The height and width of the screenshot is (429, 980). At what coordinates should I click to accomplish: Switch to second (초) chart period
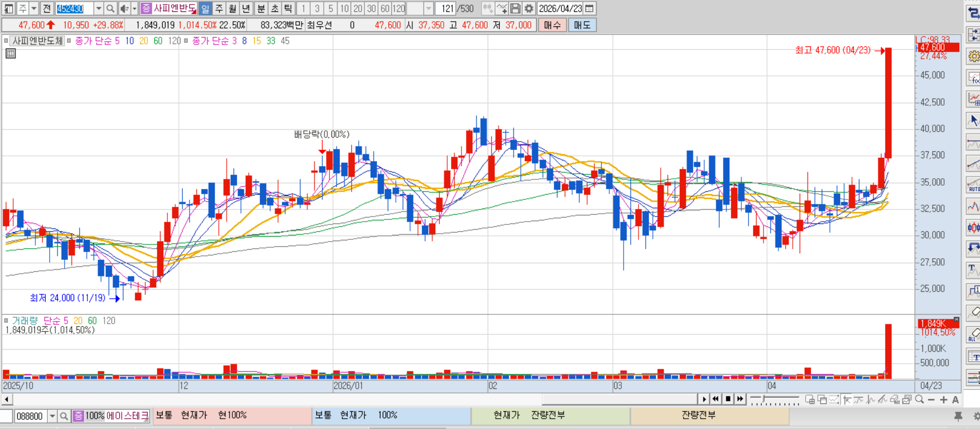tap(275, 9)
